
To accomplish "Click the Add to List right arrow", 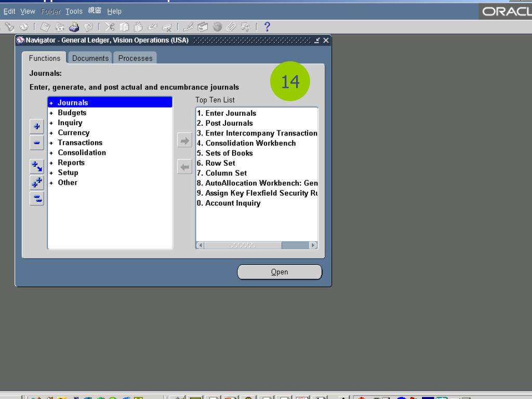I will click(x=184, y=140).
